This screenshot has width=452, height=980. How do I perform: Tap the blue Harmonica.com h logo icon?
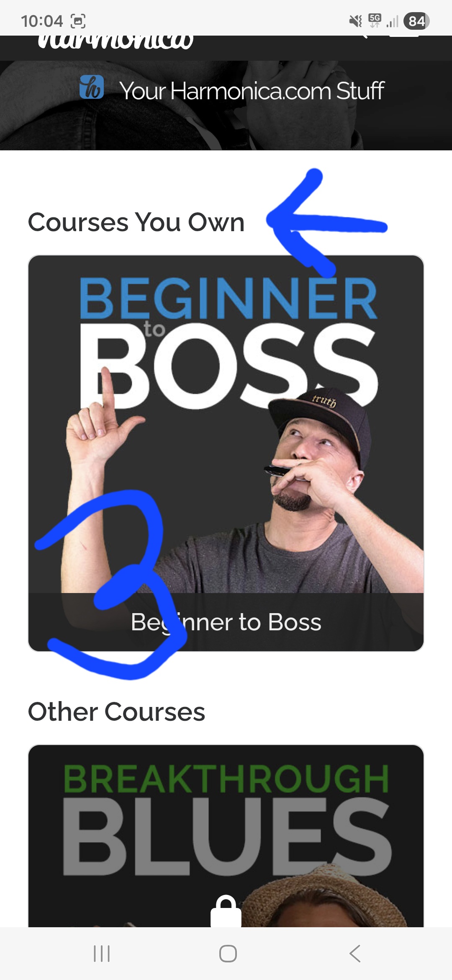92,87
